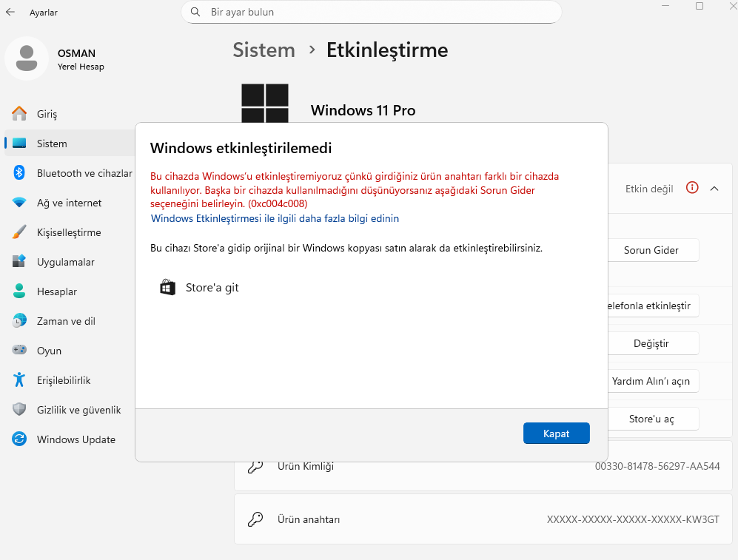738x560 pixels.
Task: Focus the Bir ayar bulun search field
Action: point(372,12)
